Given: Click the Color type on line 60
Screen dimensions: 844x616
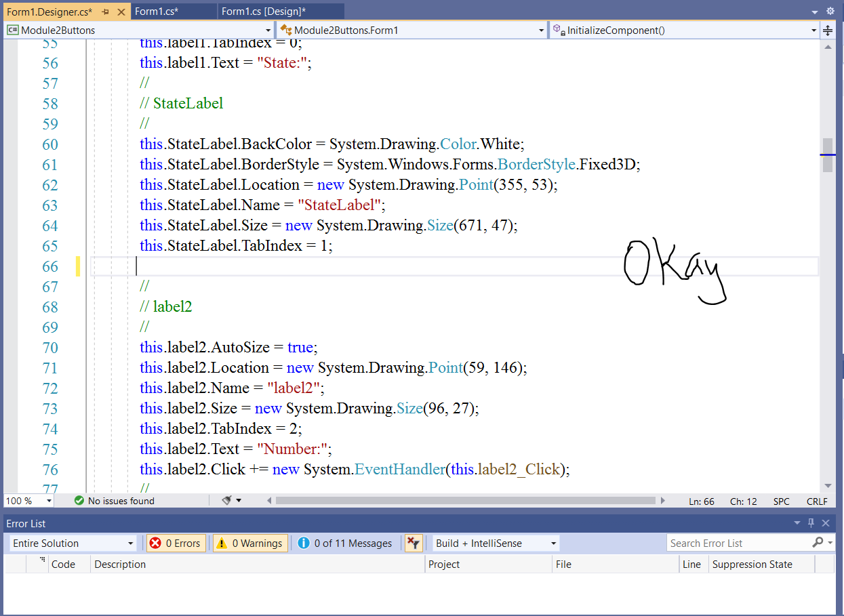Looking at the screenshot, I should coord(458,144).
